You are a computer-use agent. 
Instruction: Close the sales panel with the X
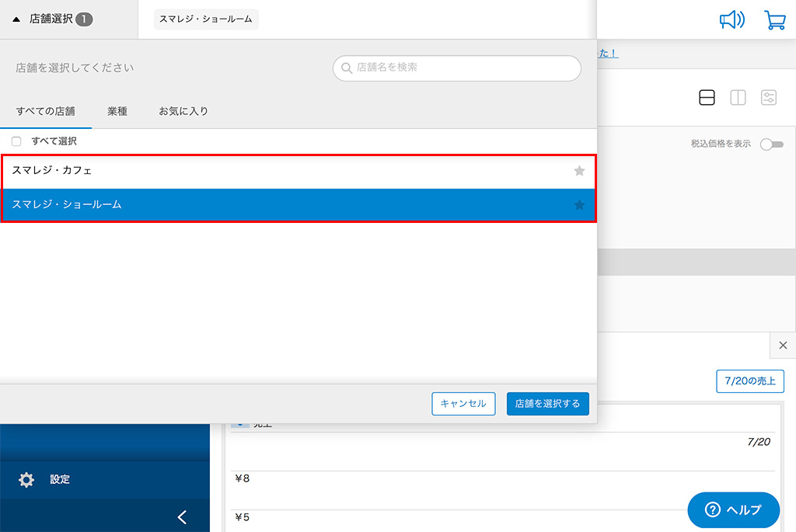point(783,346)
